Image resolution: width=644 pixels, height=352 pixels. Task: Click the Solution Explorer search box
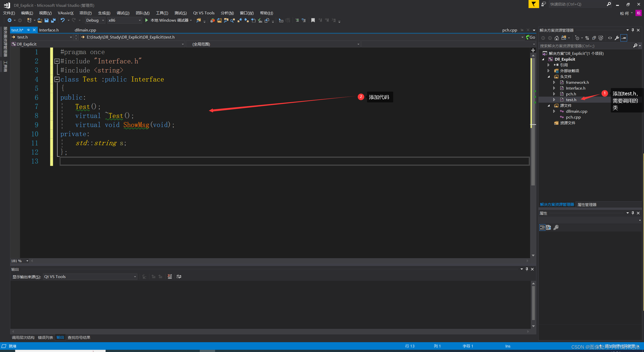click(586, 46)
